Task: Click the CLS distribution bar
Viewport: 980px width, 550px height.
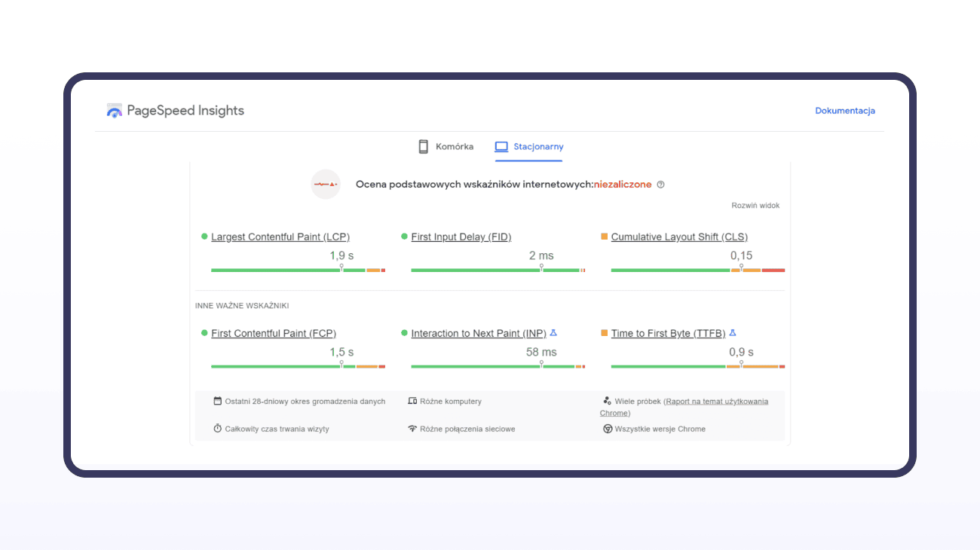Action: pyautogui.click(x=698, y=270)
